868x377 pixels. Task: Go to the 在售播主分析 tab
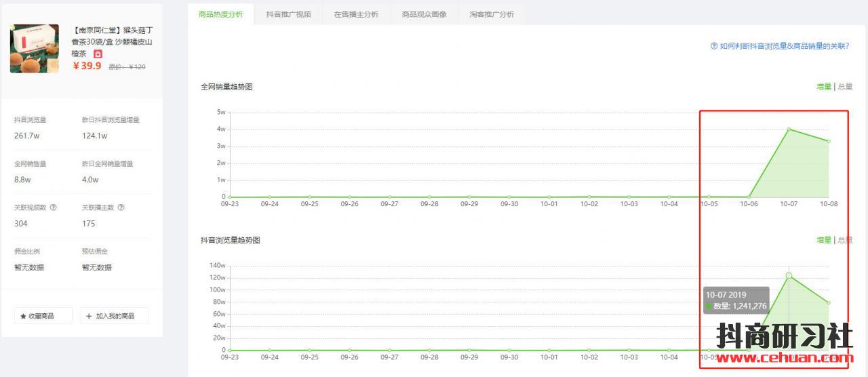(x=356, y=14)
